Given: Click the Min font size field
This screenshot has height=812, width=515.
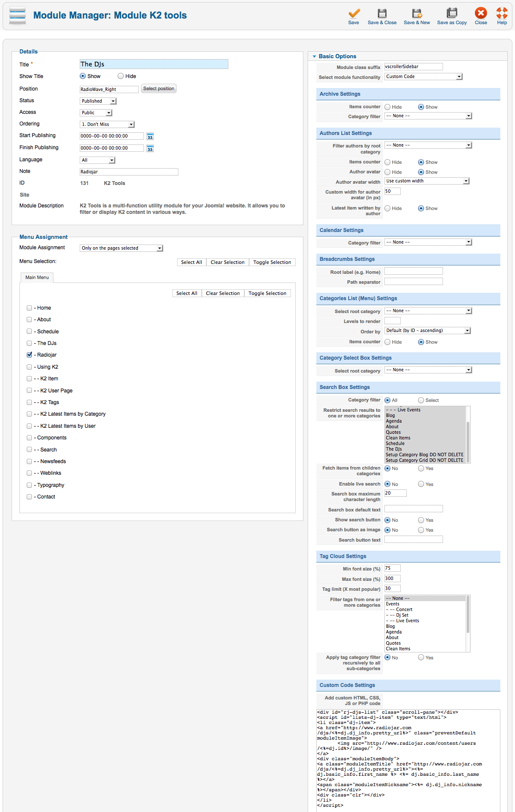Looking at the screenshot, I should [x=393, y=568].
